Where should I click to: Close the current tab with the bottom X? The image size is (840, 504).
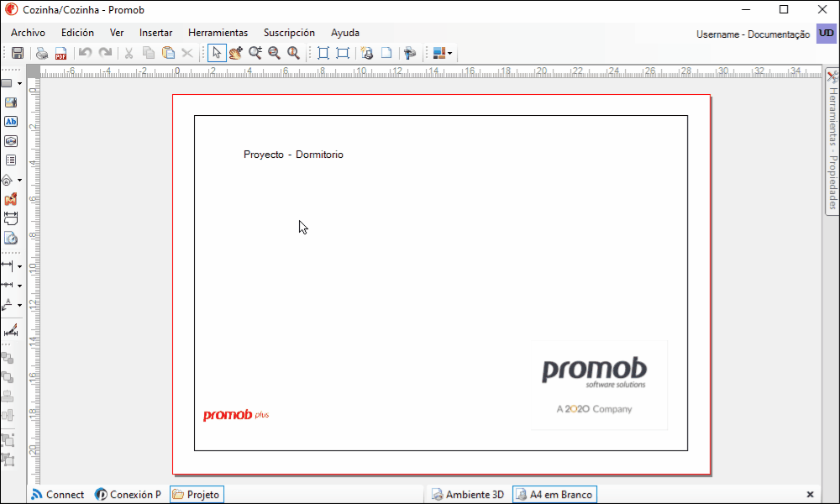810,495
